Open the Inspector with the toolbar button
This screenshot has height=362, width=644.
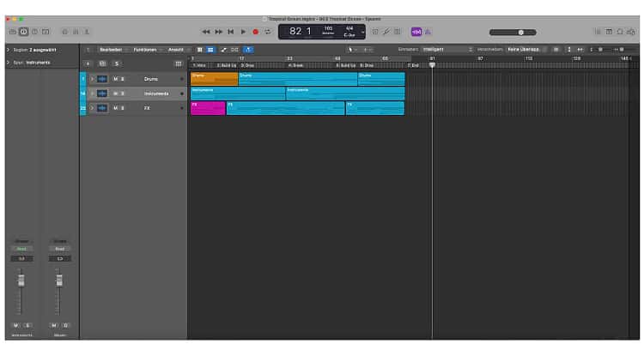23,32
